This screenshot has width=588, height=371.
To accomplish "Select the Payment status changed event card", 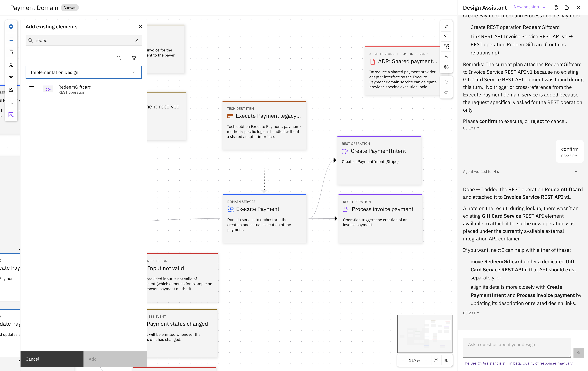I will click(x=182, y=333).
